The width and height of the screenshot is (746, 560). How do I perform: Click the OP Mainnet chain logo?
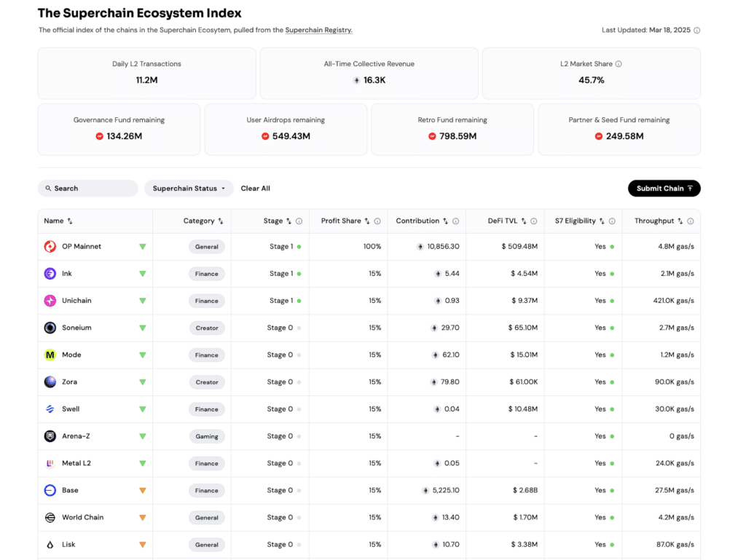point(50,246)
